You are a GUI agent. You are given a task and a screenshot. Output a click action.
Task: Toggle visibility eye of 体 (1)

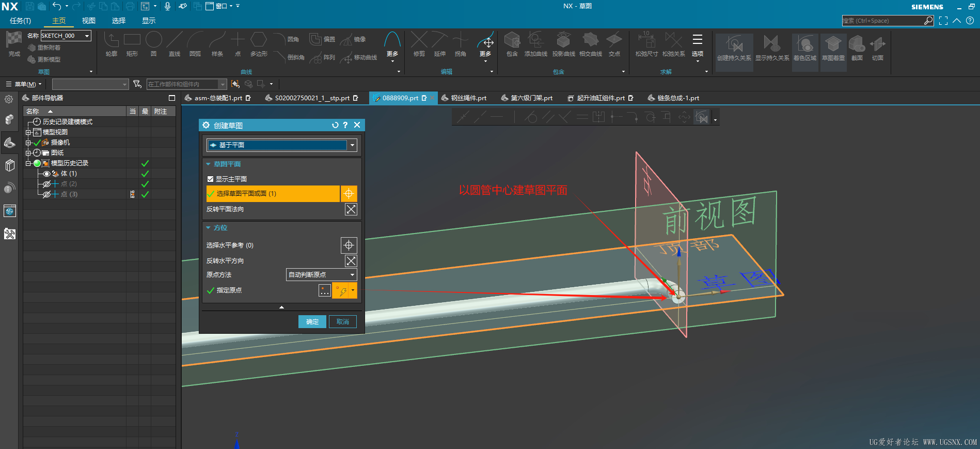(46, 174)
